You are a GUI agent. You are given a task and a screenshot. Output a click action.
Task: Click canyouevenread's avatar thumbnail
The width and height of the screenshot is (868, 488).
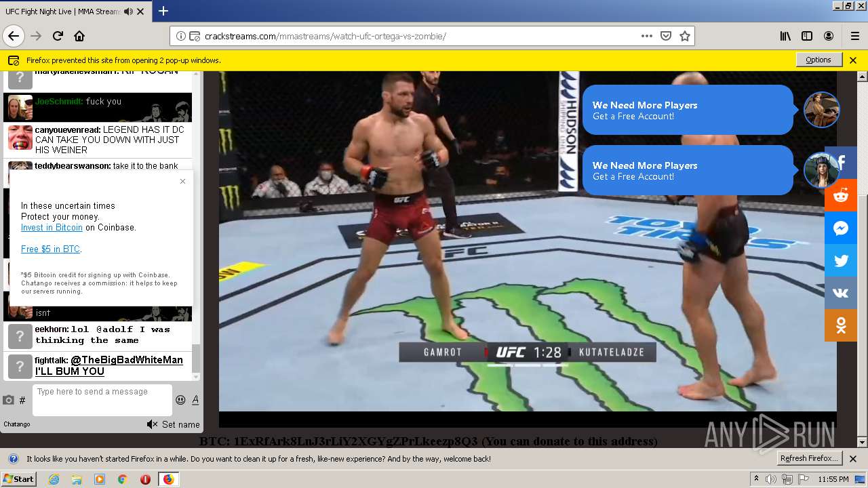coord(20,137)
